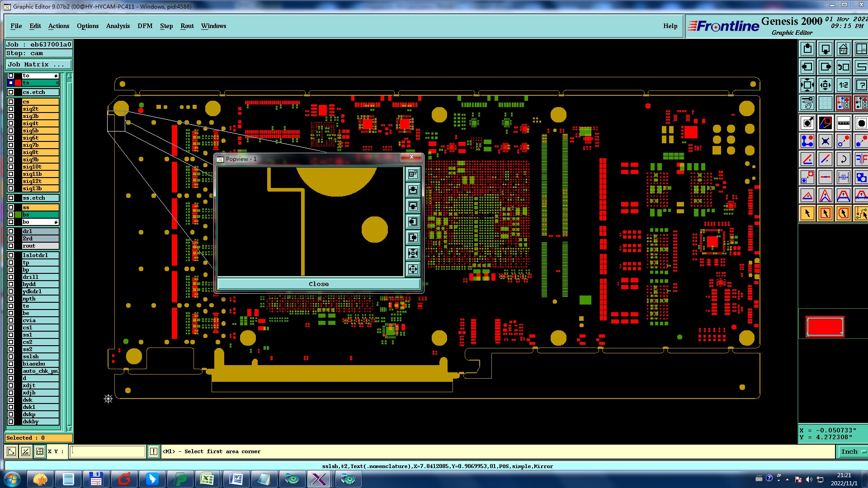Screen dimensions: 868x488
Task: Click the grid display icon
Action: pyautogui.click(x=825, y=103)
